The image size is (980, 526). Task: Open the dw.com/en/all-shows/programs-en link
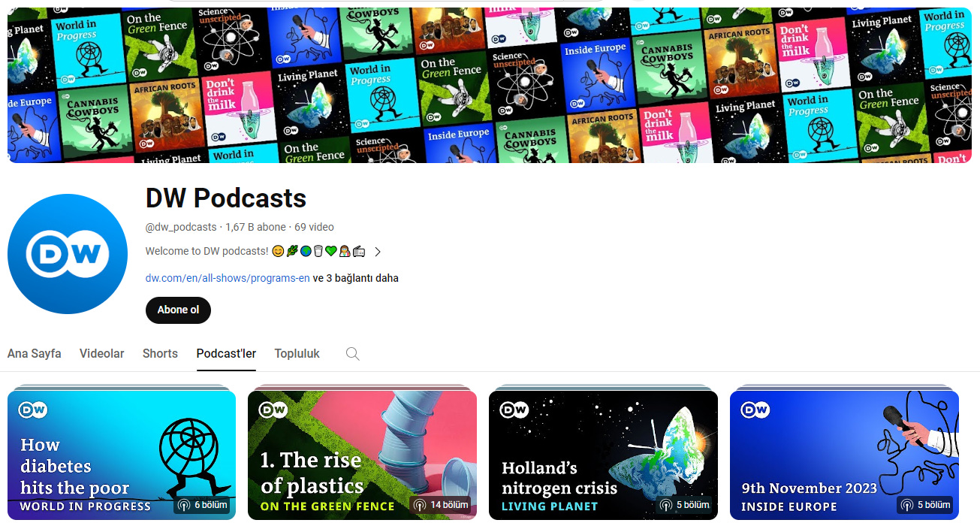228,278
